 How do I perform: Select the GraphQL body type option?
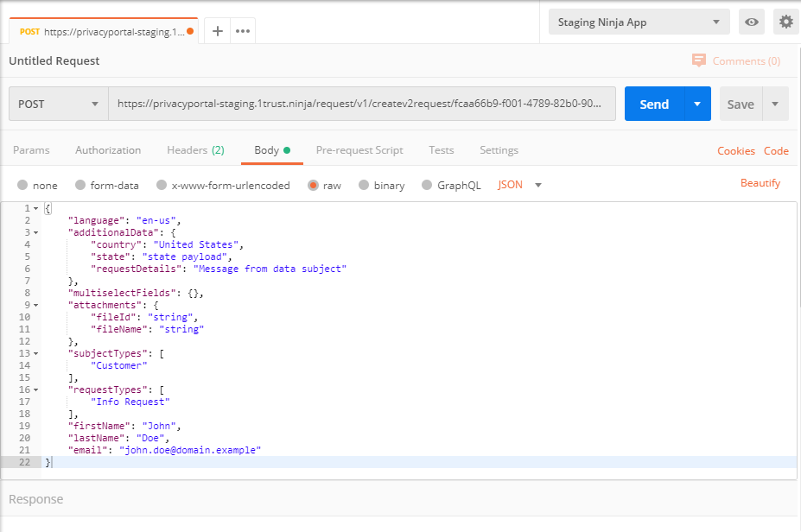coord(427,185)
